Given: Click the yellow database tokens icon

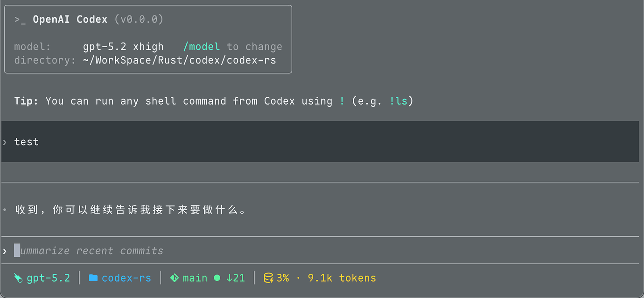Looking at the screenshot, I should (x=268, y=278).
